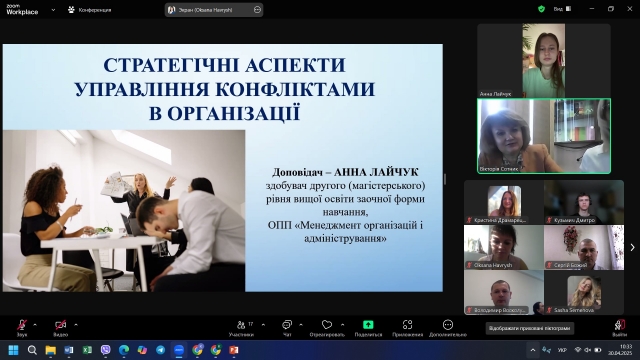Screen dimensions: 640x360
Task: Expand video options arrow next to Видео
Action: click(x=76, y=325)
